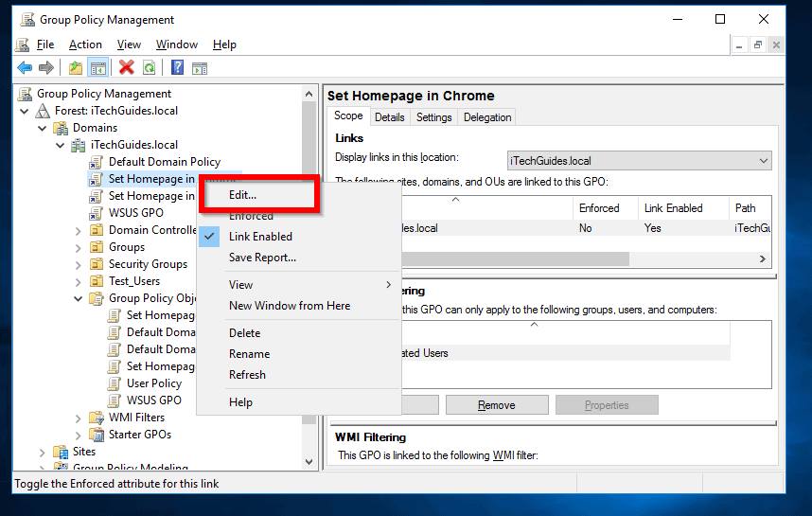812x516 pixels.
Task: Open Help via blue question-mark icon
Action: (x=177, y=67)
